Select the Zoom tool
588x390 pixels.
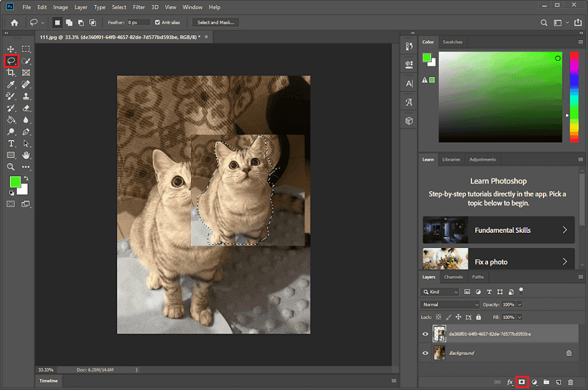click(12, 166)
